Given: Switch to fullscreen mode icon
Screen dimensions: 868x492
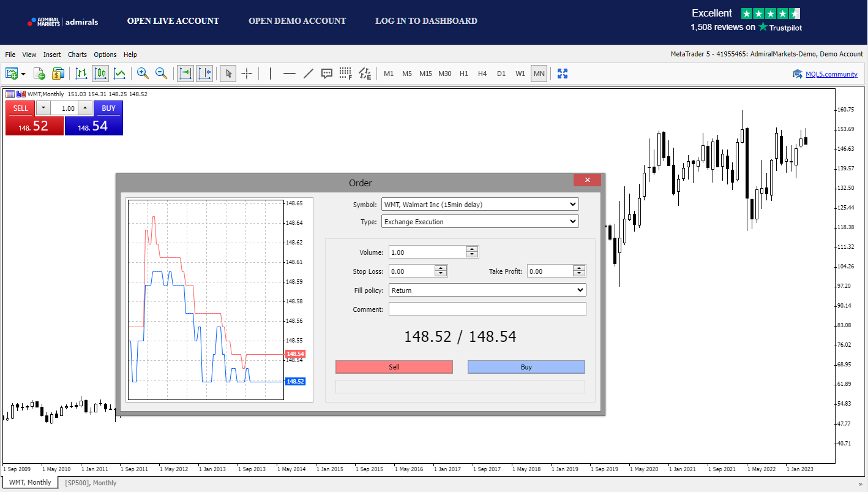Looking at the screenshot, I should point(563,74).
